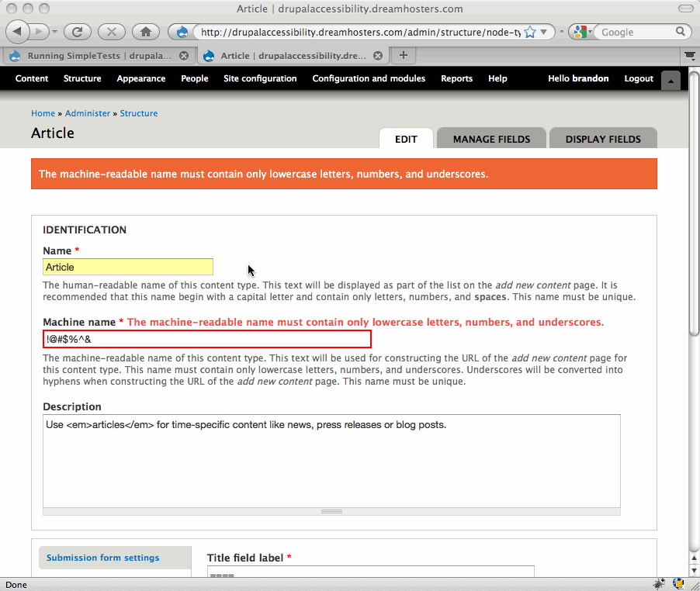Click the Administer breadcrumb link
700x591 pixels.
(x=88, y=113)
